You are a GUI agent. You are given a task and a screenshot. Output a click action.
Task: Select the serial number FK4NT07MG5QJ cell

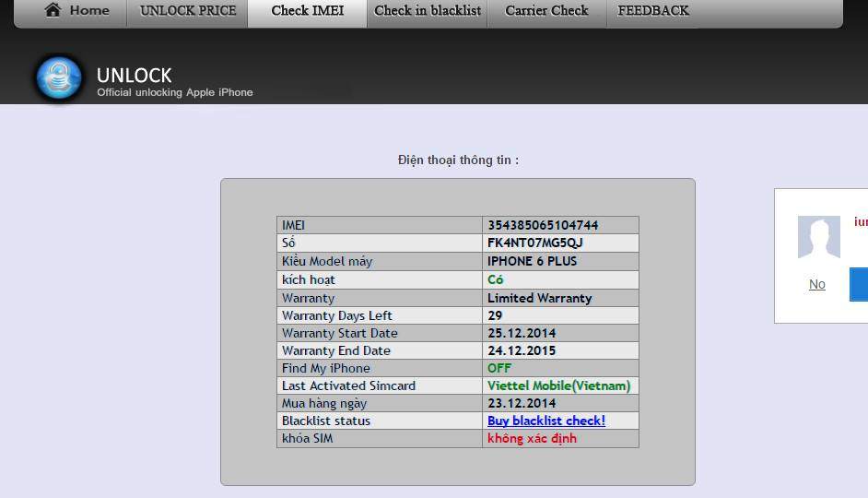click(534, 243)
